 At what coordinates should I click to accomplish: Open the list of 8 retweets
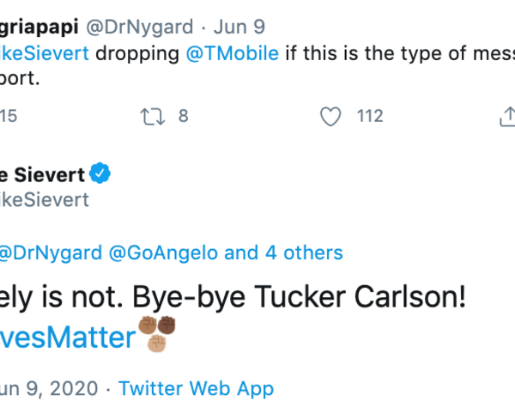click(x=183, y=116)
